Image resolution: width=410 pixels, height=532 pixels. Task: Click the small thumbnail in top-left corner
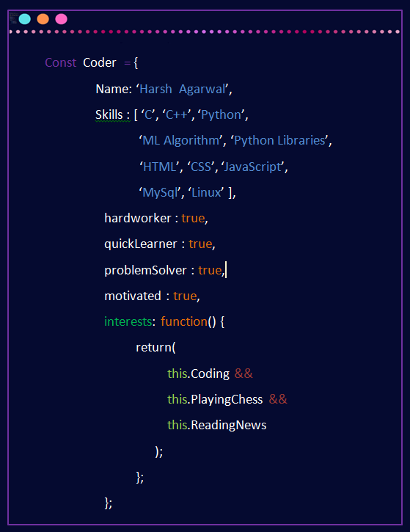pos(13,18)
